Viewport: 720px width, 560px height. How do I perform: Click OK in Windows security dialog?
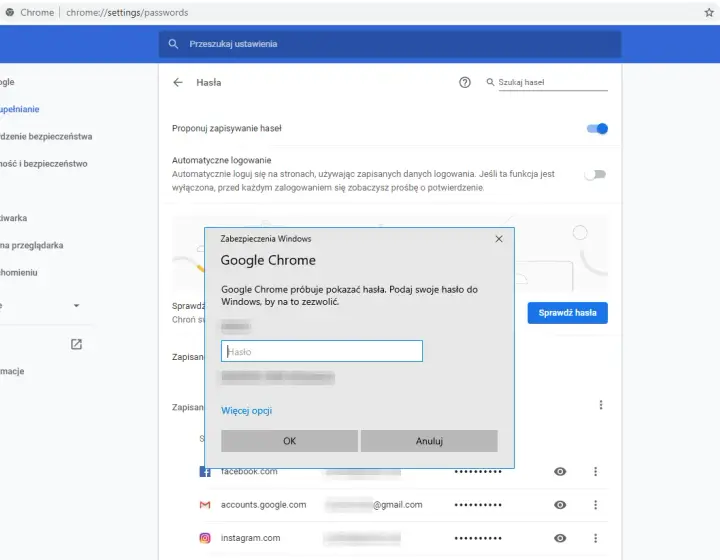coord(289,441)
